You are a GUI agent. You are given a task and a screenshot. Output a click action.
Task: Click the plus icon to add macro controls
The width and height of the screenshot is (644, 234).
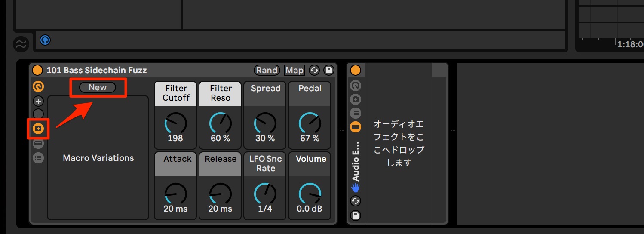[38, 101]
